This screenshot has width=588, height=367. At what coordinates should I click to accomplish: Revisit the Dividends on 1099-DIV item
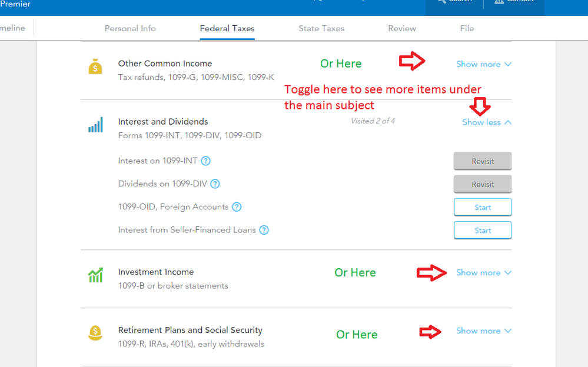tap(483, 185)
